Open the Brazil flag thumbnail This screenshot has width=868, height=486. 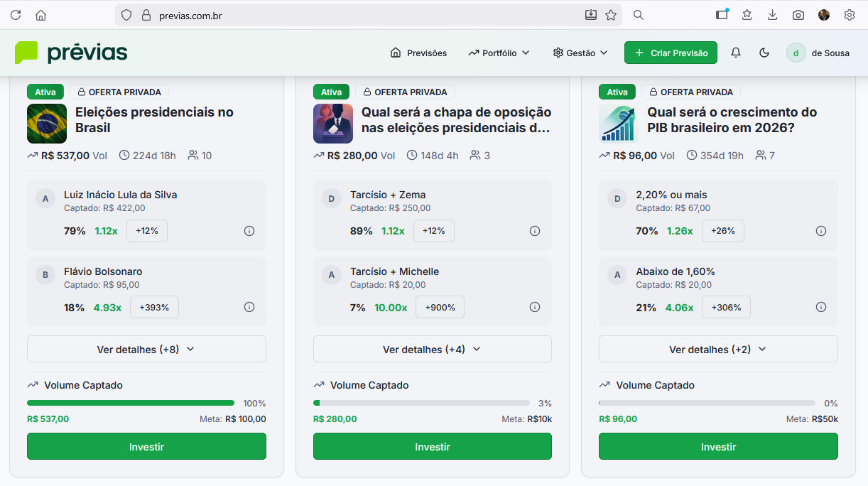point(47,124)
